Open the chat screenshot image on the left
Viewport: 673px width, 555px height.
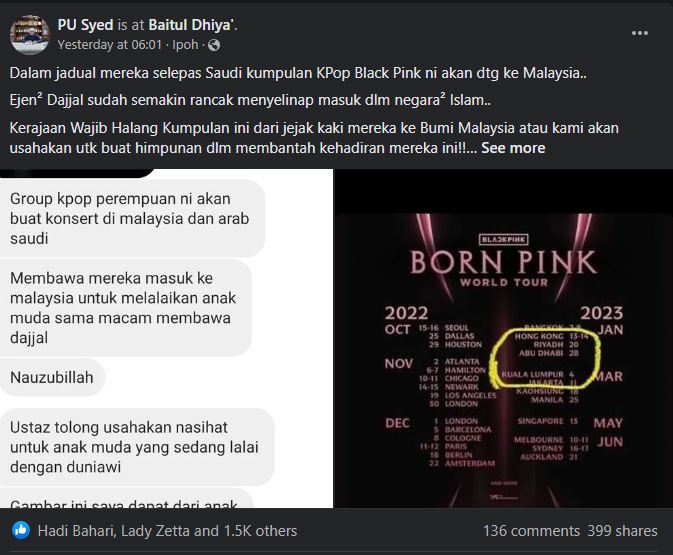167,338
